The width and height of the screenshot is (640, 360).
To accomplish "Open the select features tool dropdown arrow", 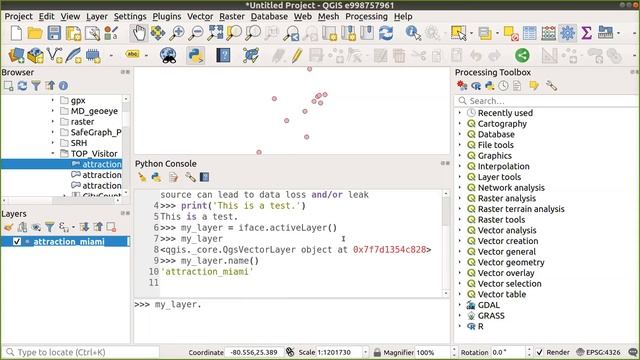I will pyautogui.click(x=472, y=33).
